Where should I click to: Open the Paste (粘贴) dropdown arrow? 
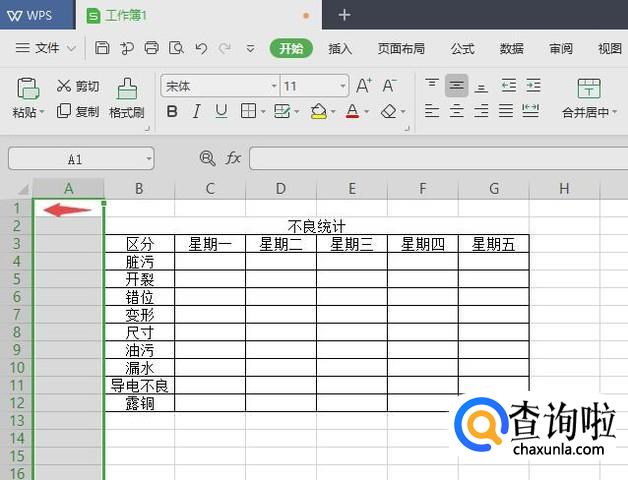(x=42, y=112)
